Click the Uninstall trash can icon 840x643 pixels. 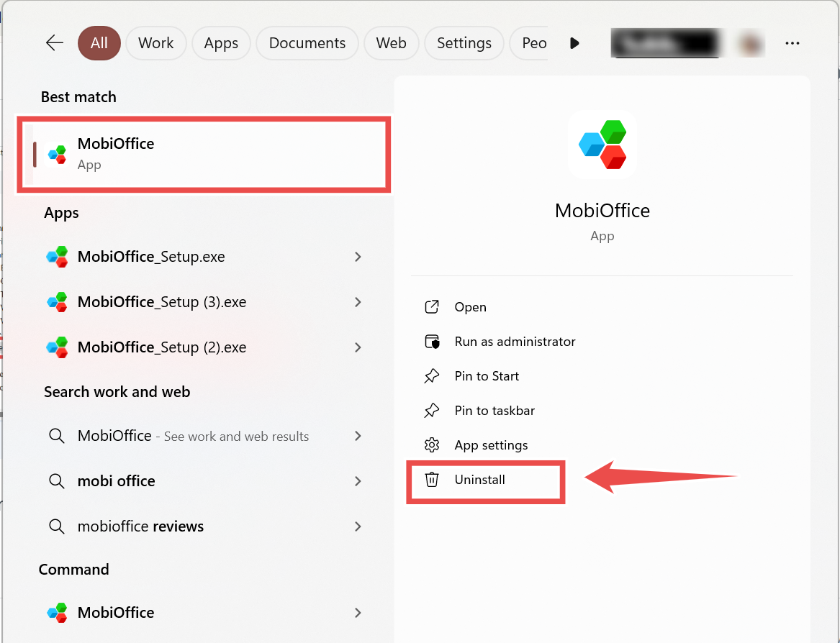point(432,480)
